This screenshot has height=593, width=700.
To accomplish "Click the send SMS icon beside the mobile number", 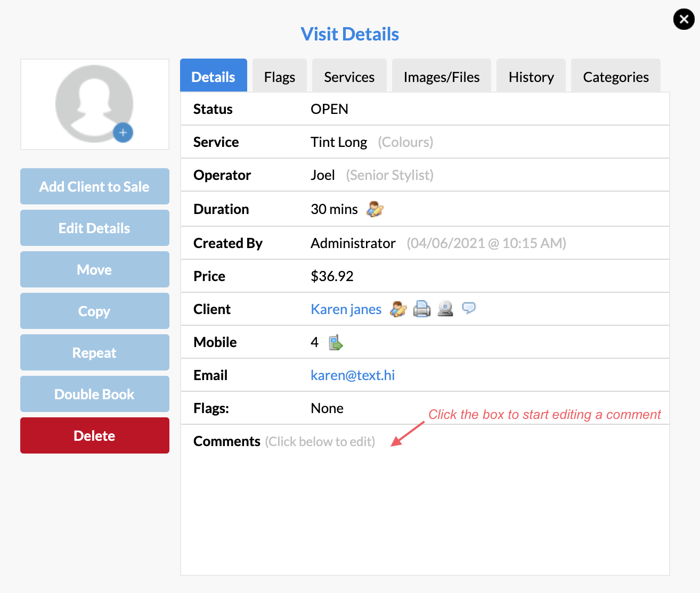I will (336, 342).
